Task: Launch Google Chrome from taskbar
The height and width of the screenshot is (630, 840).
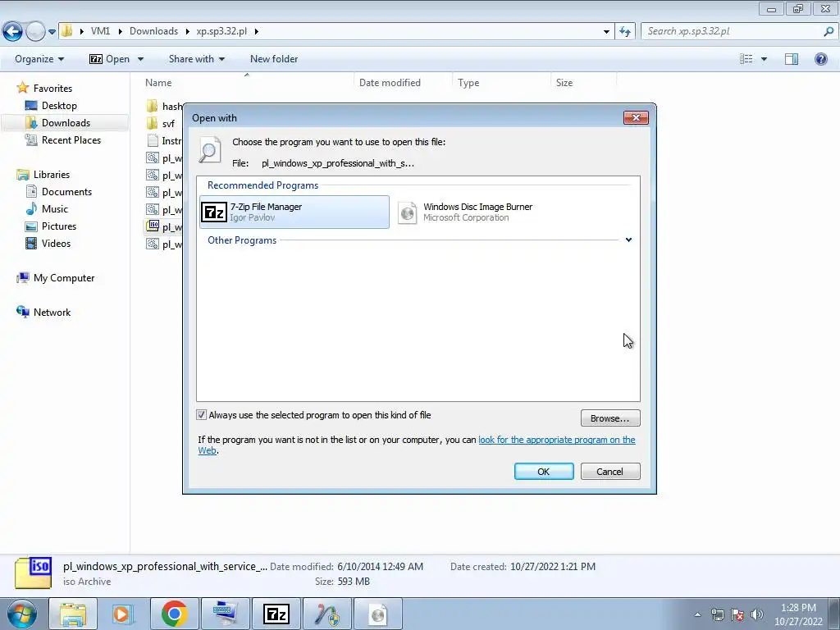Action: pos(174,614)
